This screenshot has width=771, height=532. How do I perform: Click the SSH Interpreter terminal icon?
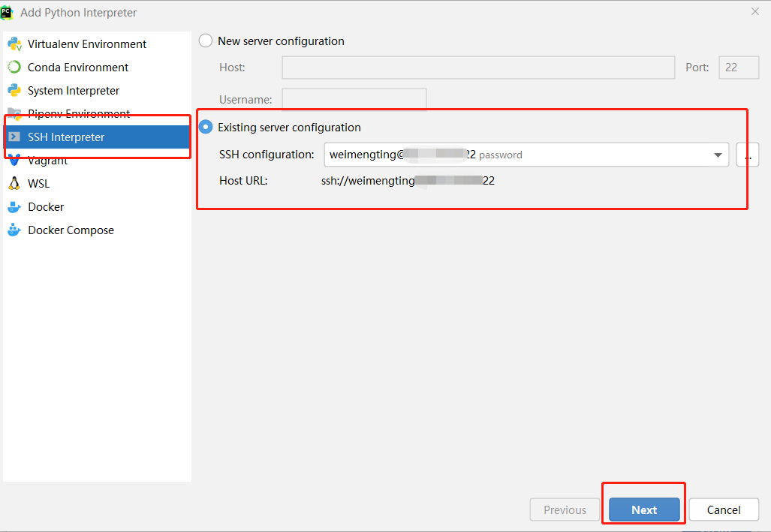[14, 137]
